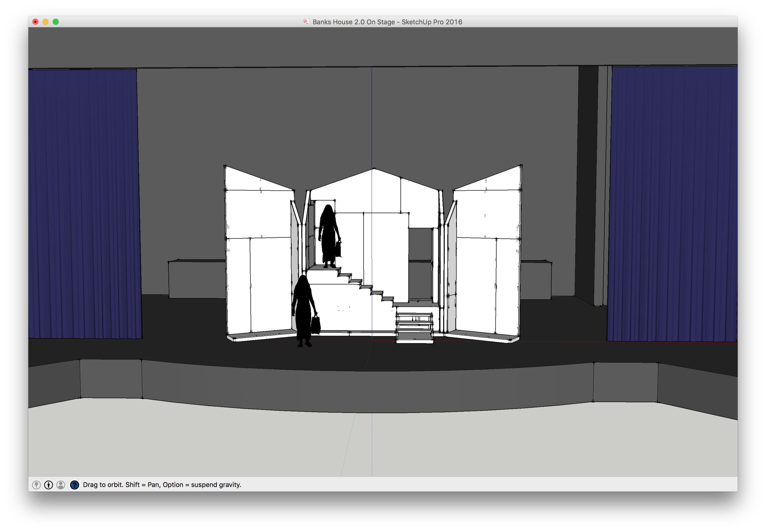This screenshot has width=766, height=532.
Task: Open Instructor via blue question mark icon
Action: [75, 485]
